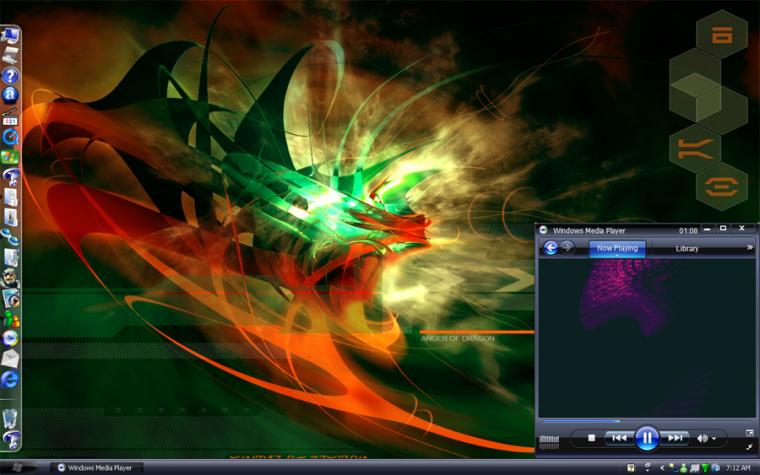Screen dimensions: 760x475
Task: Switch the player to compact mode
Action: tap(749, 446)
